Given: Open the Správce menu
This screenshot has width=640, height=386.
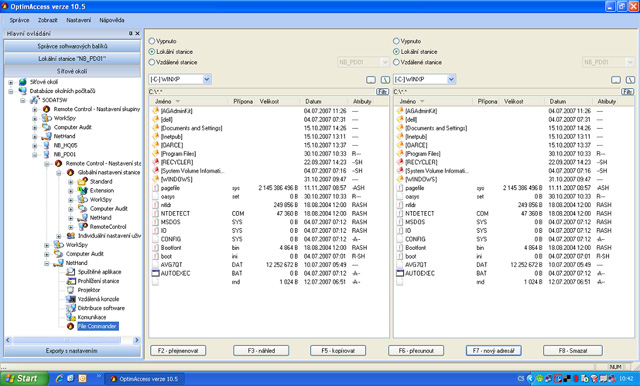Looking at the screenshot, I should point(19,20).
